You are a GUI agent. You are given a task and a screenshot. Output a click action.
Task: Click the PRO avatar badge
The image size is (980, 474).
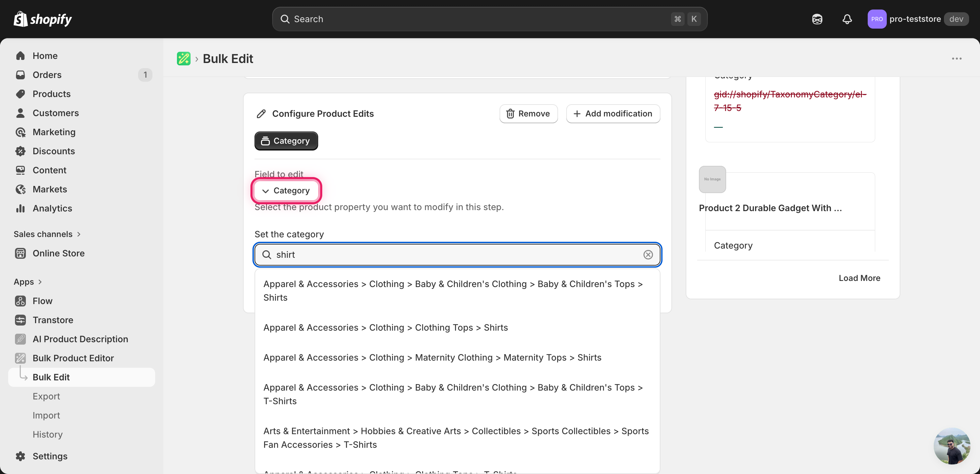point(877,19)
